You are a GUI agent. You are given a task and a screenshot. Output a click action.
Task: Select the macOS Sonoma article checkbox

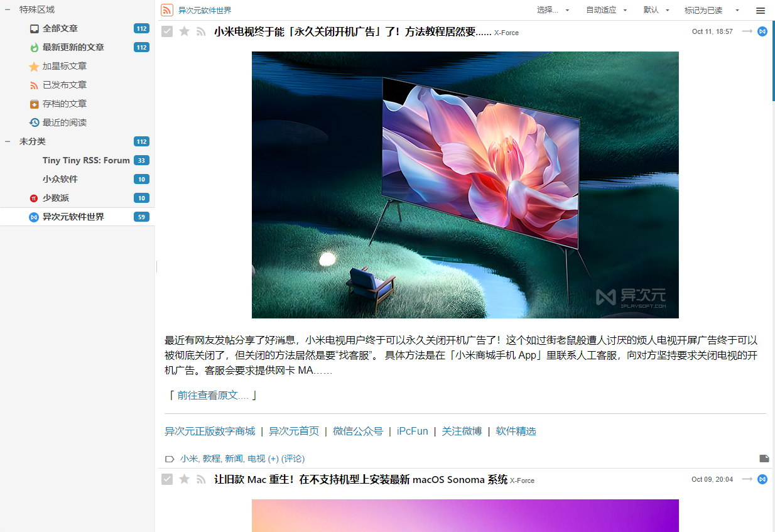pos(167,479)
